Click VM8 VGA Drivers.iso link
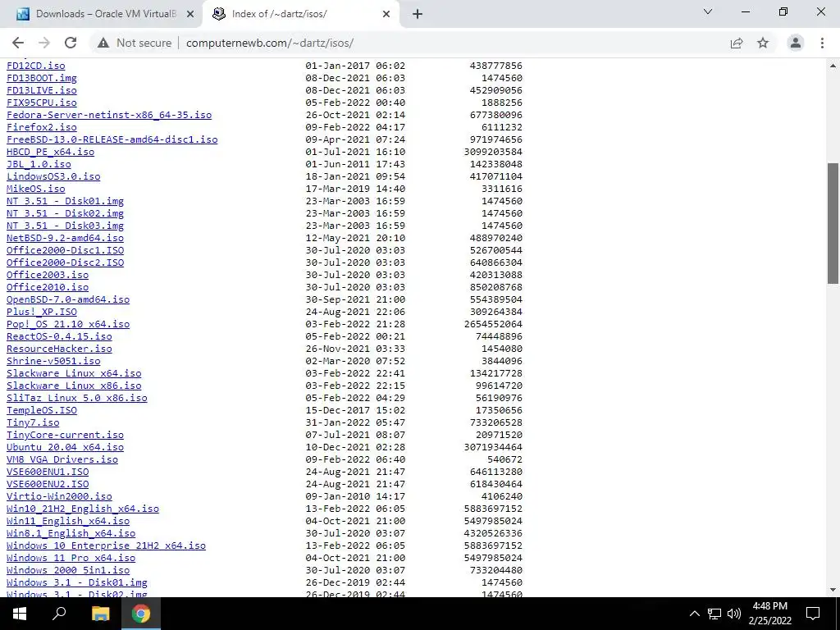Image resolution: width=840 pixels, height=630 pixels. (62, 459)
